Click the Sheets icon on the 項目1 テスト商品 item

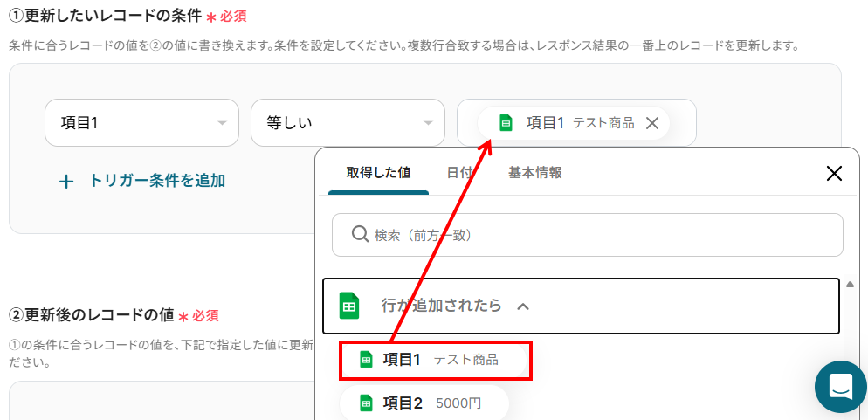[x=365, y=360]
